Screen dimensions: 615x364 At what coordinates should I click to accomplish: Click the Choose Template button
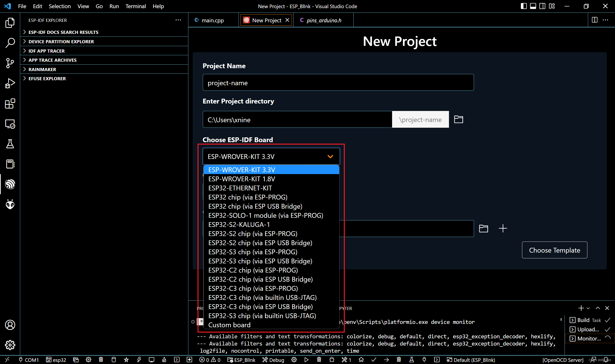[x=554, y=250]
